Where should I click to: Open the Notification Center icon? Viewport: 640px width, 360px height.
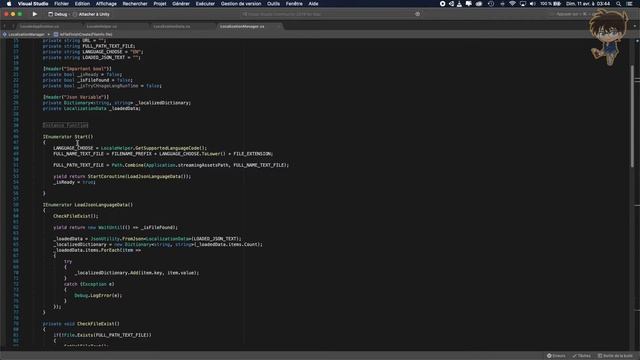pos(629,4)
